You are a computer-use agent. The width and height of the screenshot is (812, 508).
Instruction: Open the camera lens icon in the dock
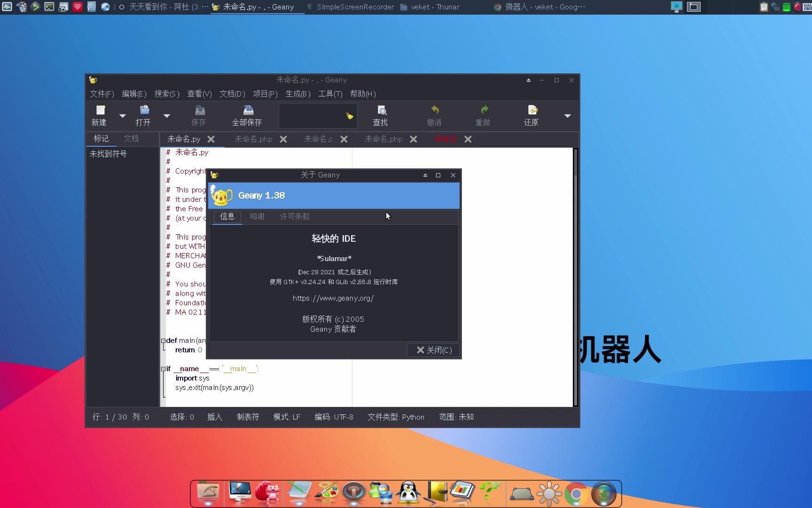(x=604, y=494)
